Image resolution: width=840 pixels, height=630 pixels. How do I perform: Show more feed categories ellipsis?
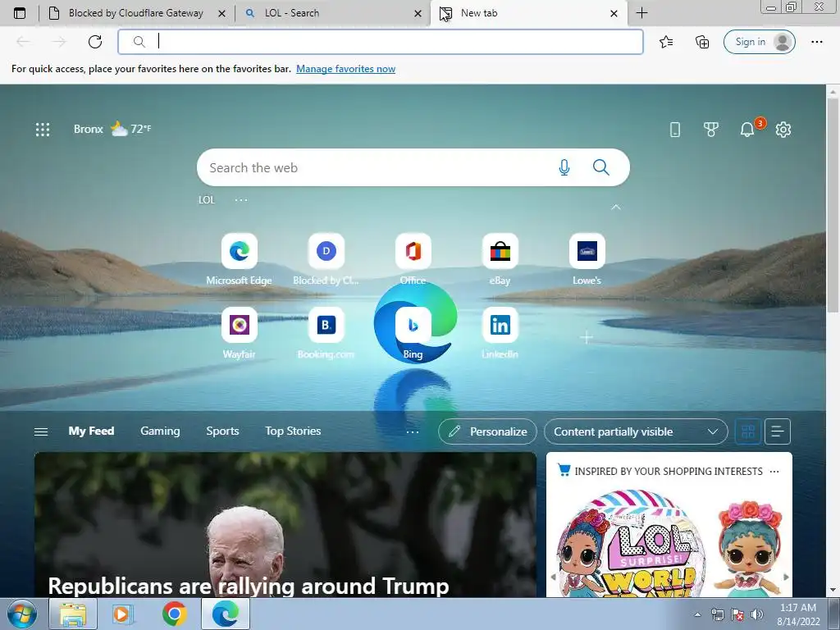pos(413,431)
